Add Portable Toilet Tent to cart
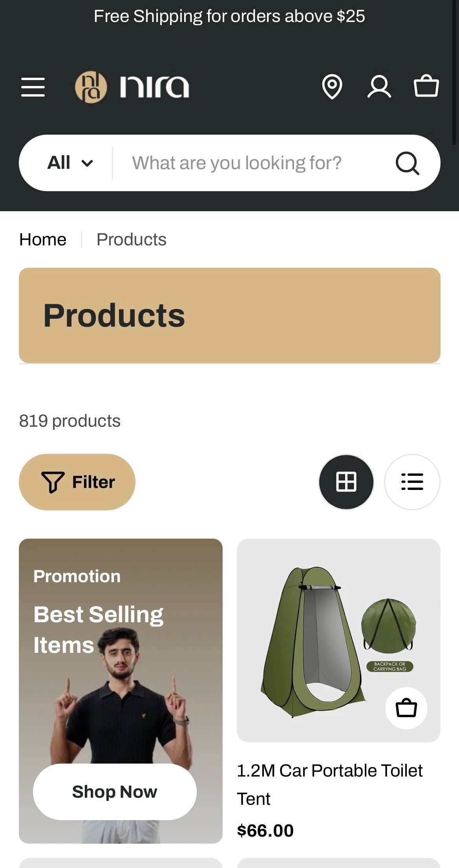The image size is (459, 868). tap(406, 708)
